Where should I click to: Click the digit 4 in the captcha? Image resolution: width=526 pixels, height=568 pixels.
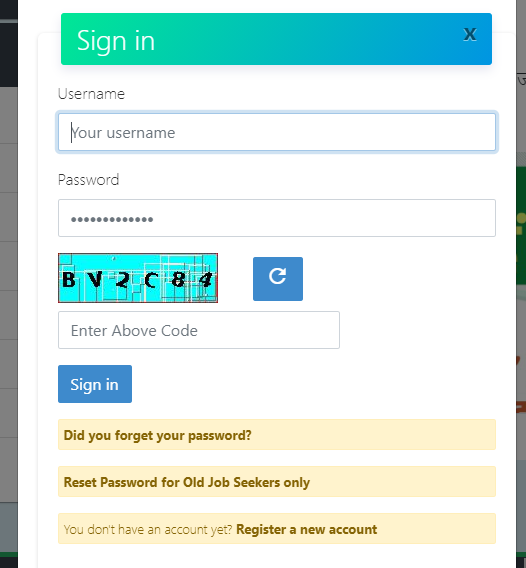point(206,280)
